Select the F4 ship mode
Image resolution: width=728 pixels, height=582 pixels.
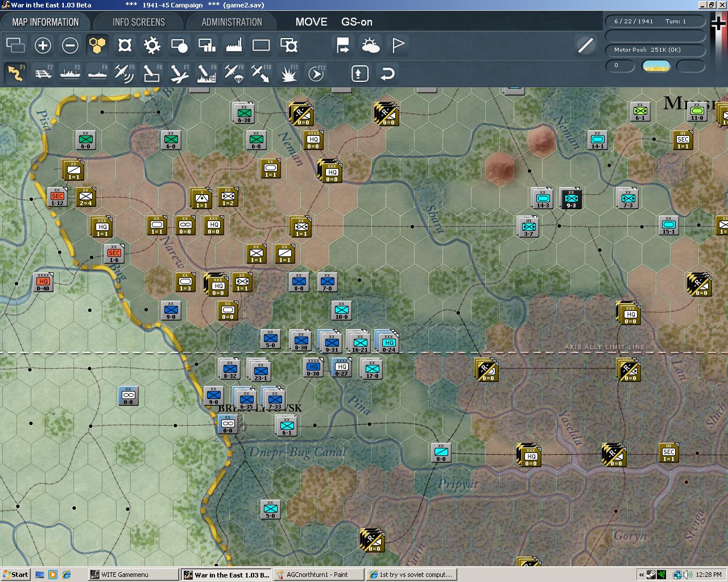coord(97,73)
